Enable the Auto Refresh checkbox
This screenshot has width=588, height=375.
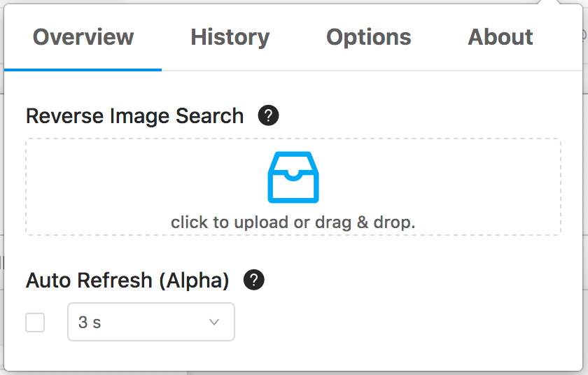coord(35,322)
